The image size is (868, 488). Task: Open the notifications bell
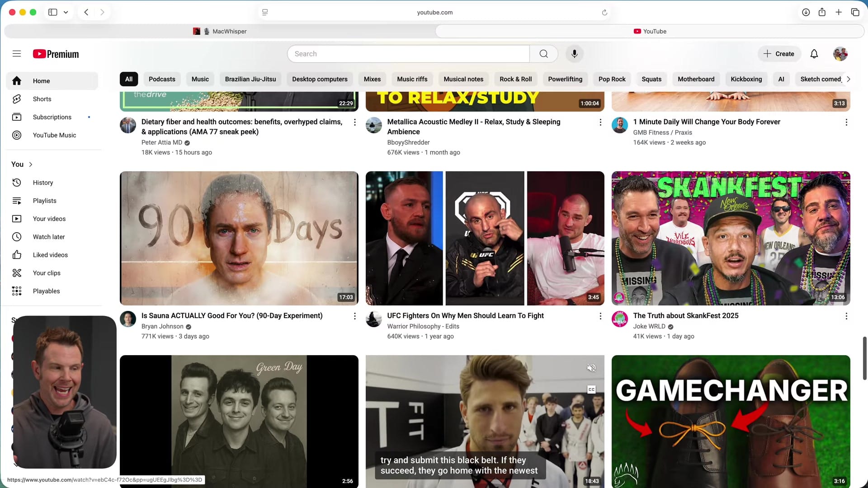814,54
